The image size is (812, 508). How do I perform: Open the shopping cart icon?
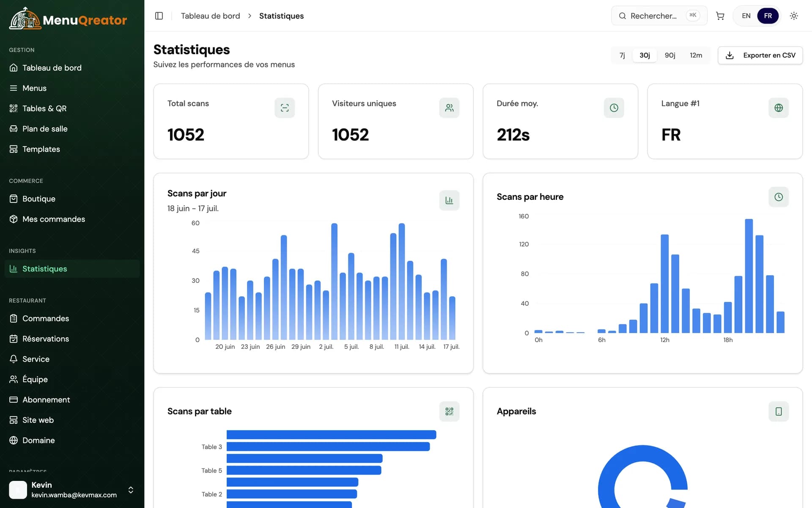[720, 16]
